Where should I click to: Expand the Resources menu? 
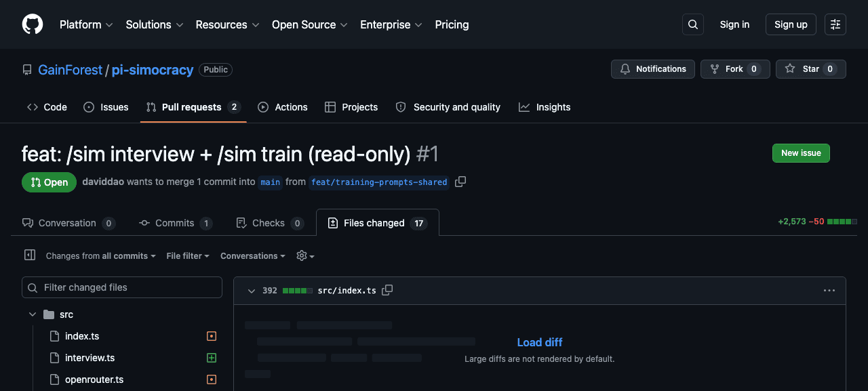coord(227,24)
